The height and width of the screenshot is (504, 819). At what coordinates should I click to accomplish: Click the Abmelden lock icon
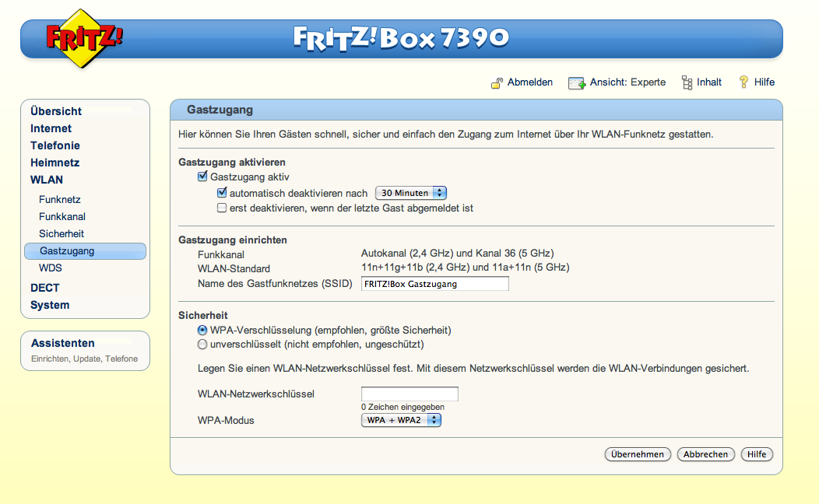pos(497,82)
